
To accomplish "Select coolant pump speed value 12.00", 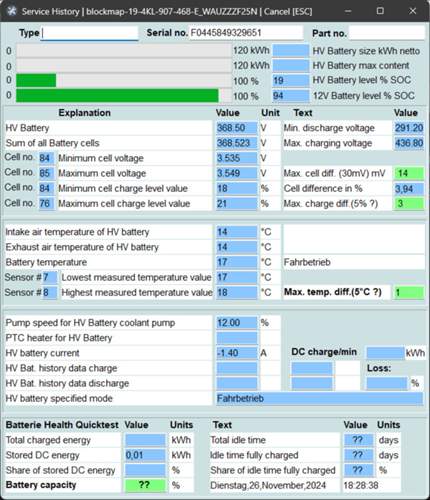I will (237, 323).
